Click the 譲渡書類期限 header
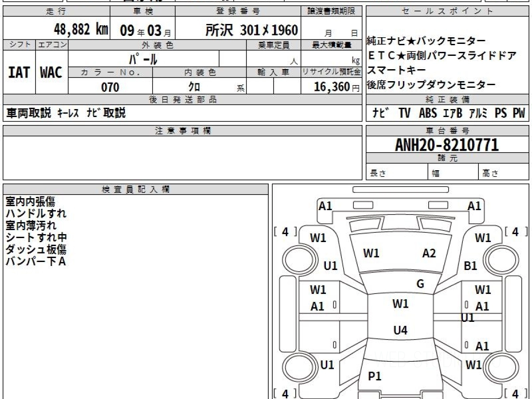Screen dimensions: 532x399 pyautogui.click(x=331, y=12)
